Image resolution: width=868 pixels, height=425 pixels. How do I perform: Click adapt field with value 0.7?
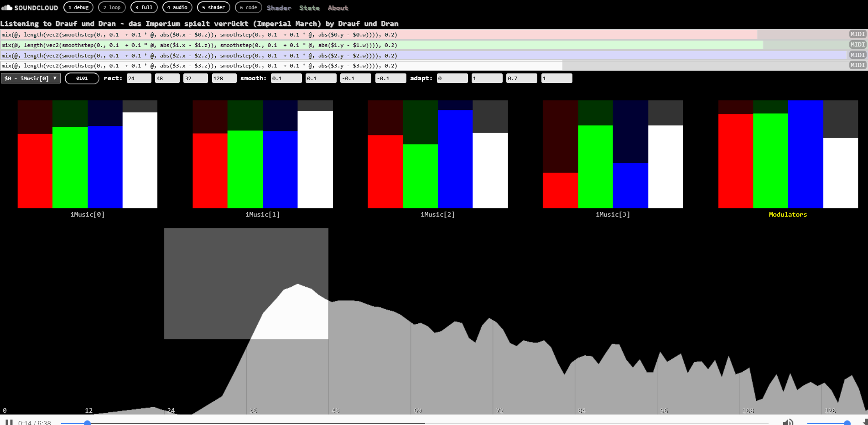[x=522, y=78]
